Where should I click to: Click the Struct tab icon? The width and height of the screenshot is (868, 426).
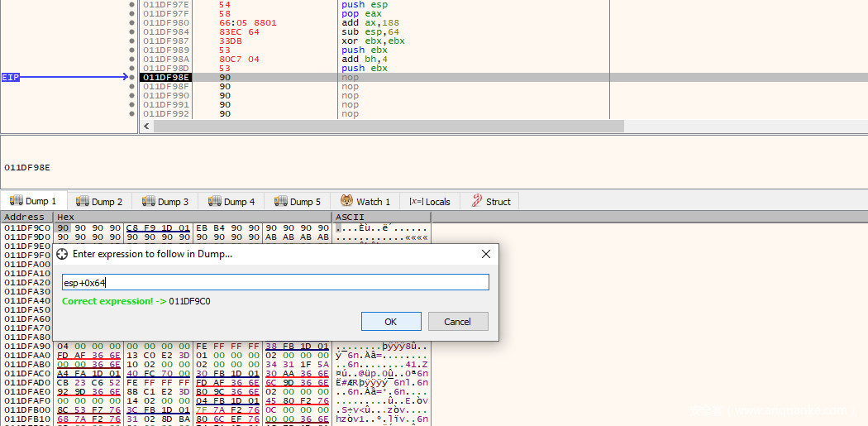point(477,202)
